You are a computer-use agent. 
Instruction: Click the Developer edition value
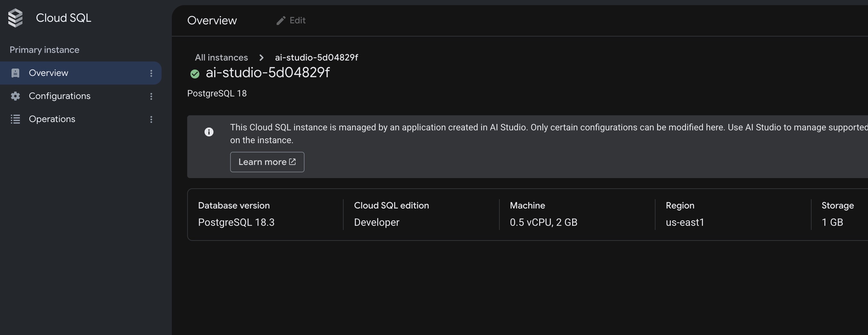(377, 222)
